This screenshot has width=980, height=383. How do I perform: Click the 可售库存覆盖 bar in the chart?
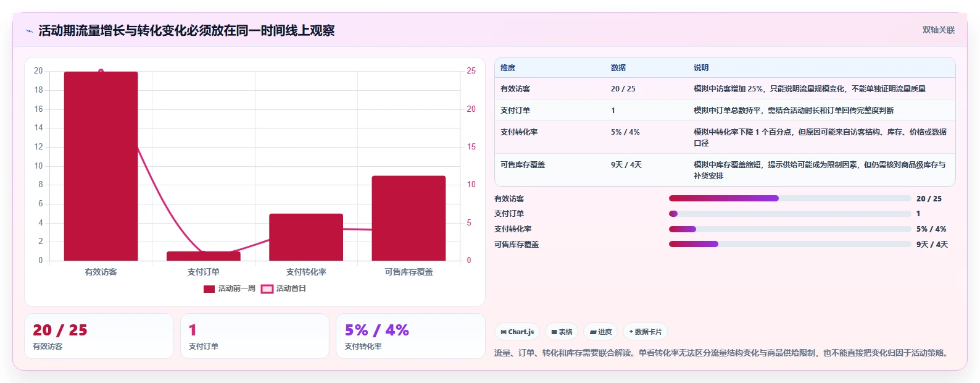pos(409,218)
